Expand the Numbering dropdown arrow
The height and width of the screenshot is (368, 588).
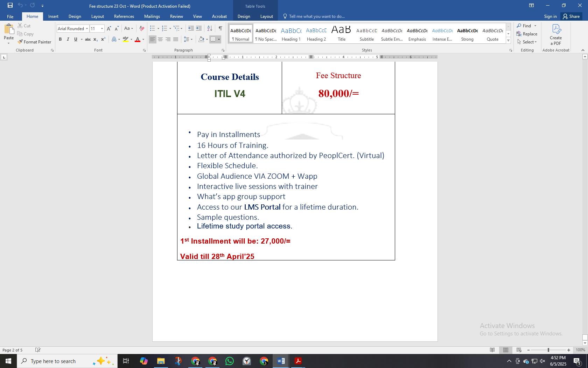tap(170, 28)
